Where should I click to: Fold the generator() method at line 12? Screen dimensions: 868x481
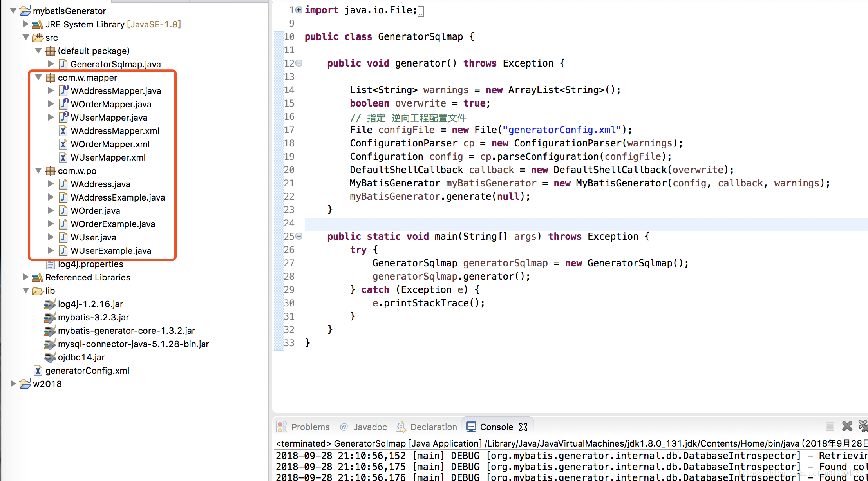tap(299, 63)
